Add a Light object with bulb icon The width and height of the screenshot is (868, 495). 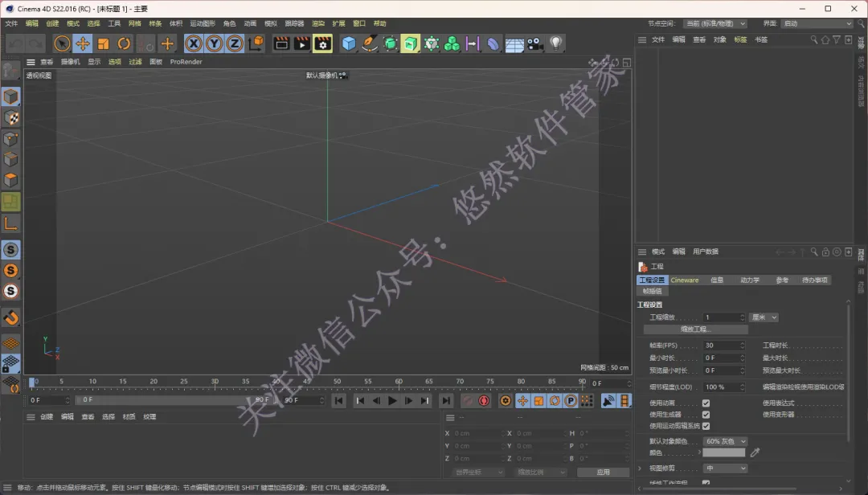(x=556, y=43)
